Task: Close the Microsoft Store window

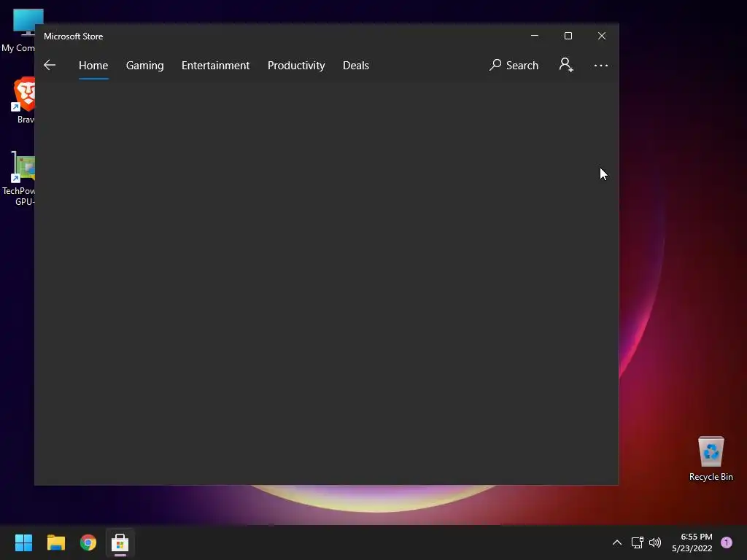Action: point(602,36)
